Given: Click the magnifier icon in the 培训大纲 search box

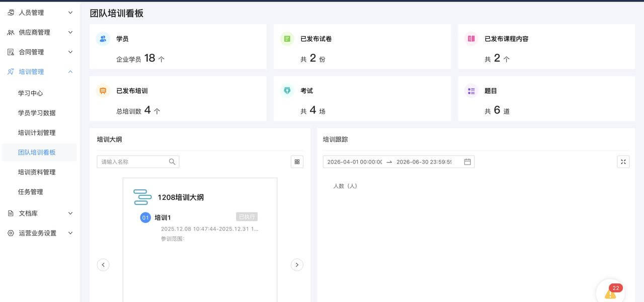Looking at the screenshot, I should [172, 162].
